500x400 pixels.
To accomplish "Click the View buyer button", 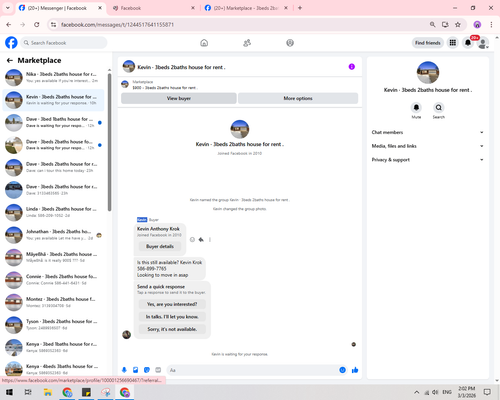I will (x=179, y=98).
